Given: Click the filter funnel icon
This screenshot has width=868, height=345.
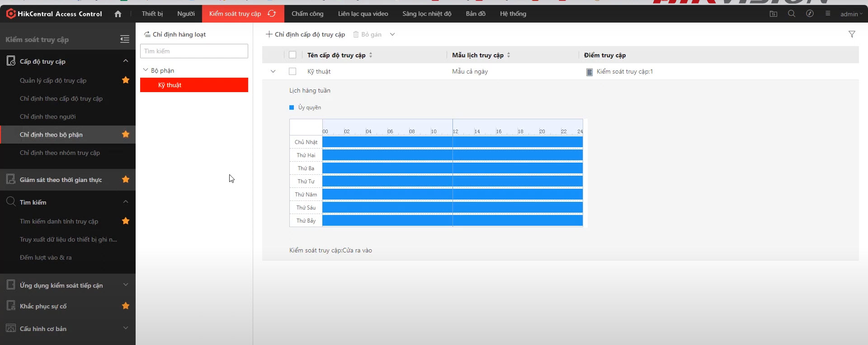Looking at the screenshot, I should 852,34.
